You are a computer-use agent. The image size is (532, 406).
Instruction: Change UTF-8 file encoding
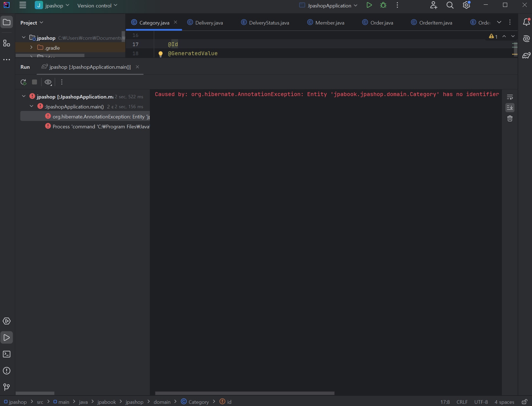481,402
